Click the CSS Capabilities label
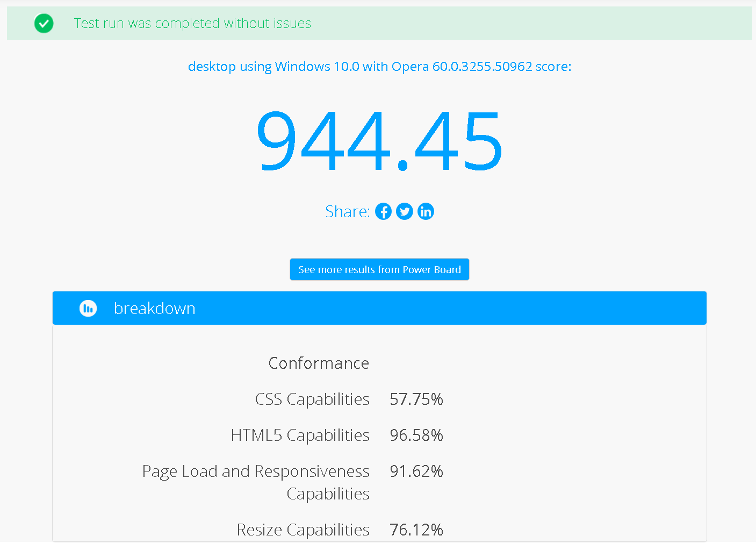 312,399
